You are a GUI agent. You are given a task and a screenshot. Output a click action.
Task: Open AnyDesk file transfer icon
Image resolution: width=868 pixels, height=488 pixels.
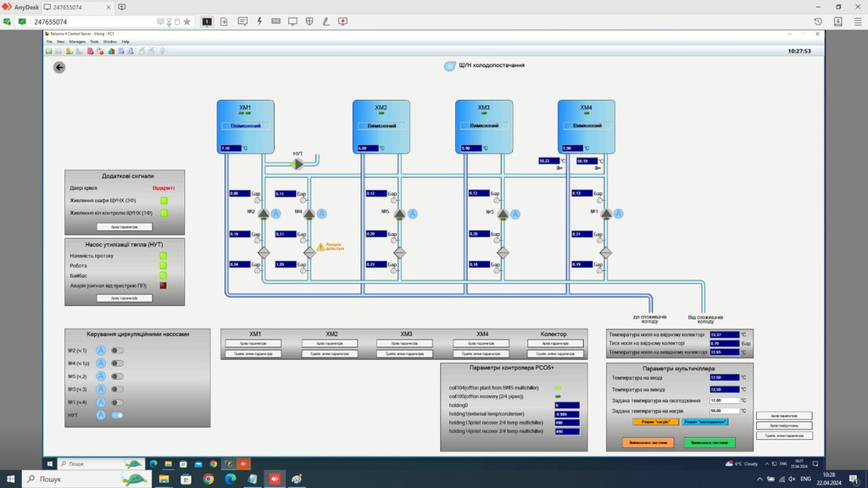pos(224,21)
